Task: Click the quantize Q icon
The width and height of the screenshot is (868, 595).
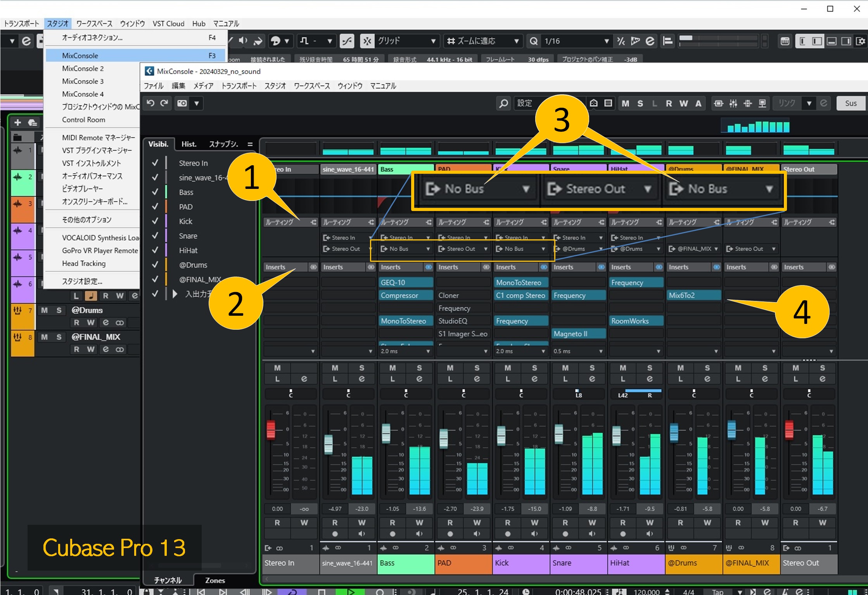Action: click(534, 41)
